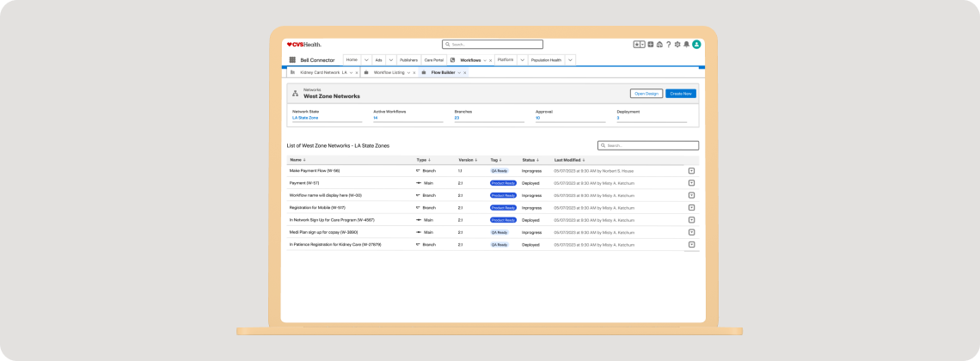The width and height of the screenshot is (980, 361).
Task: Open the app launcher grid icon
Action: point(292,60)
